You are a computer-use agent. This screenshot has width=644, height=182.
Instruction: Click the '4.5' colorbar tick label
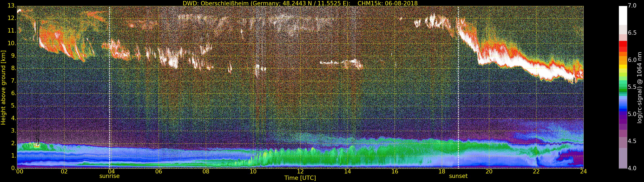(632, 141)
